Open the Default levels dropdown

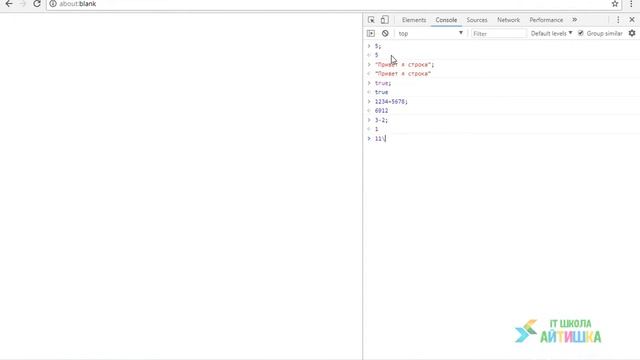(x=551, y=33)
